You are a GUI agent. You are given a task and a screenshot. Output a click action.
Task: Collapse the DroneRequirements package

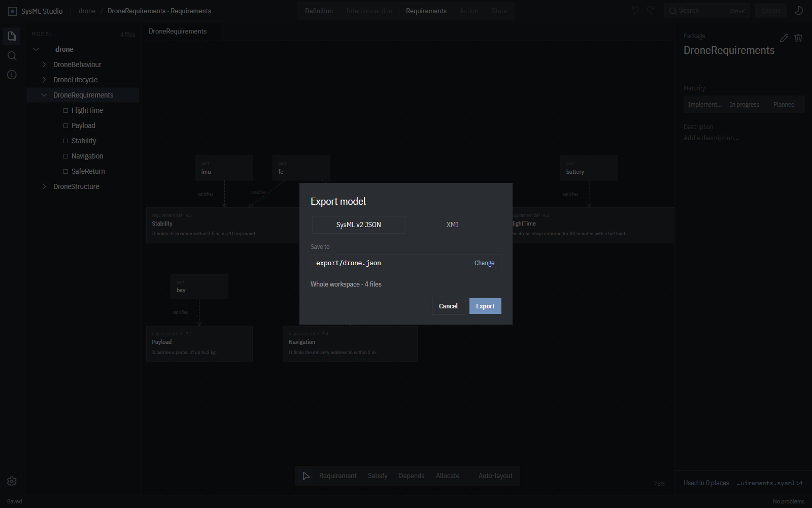(44, 95)
